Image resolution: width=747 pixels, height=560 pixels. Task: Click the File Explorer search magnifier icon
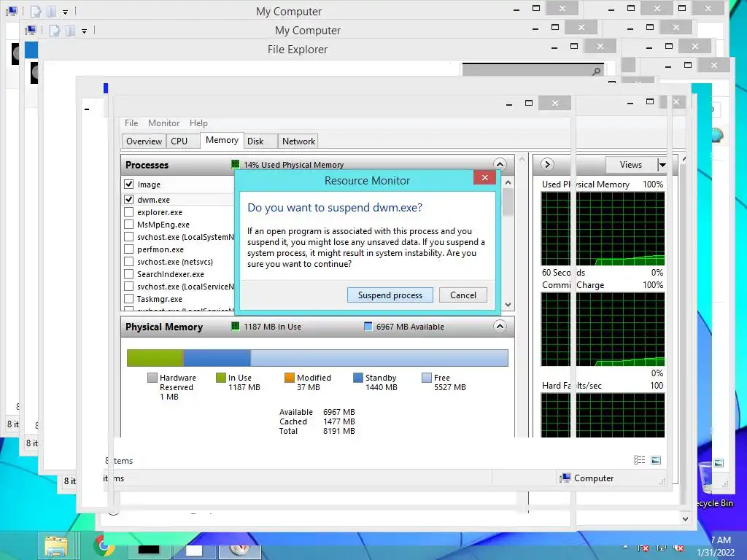(x=597, y=71)
